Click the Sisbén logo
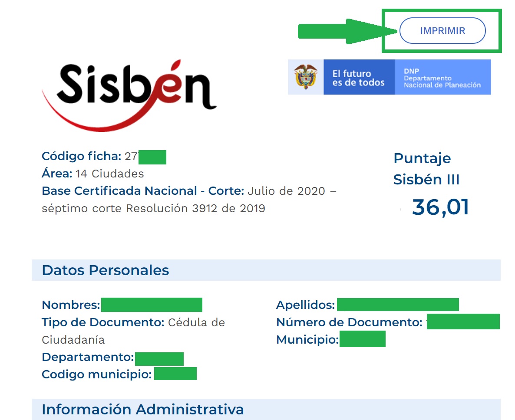This screenshot has width=515, height=420. click(130, 90)
